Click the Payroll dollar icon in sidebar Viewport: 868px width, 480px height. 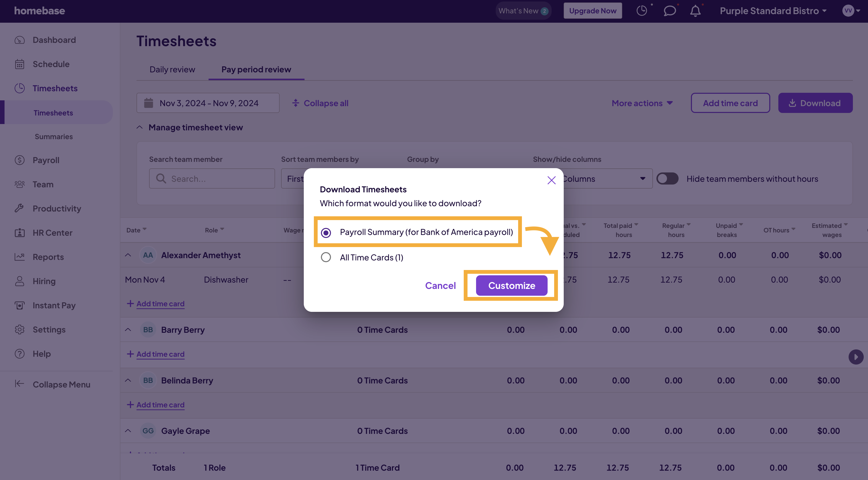(x=20, y=160)
